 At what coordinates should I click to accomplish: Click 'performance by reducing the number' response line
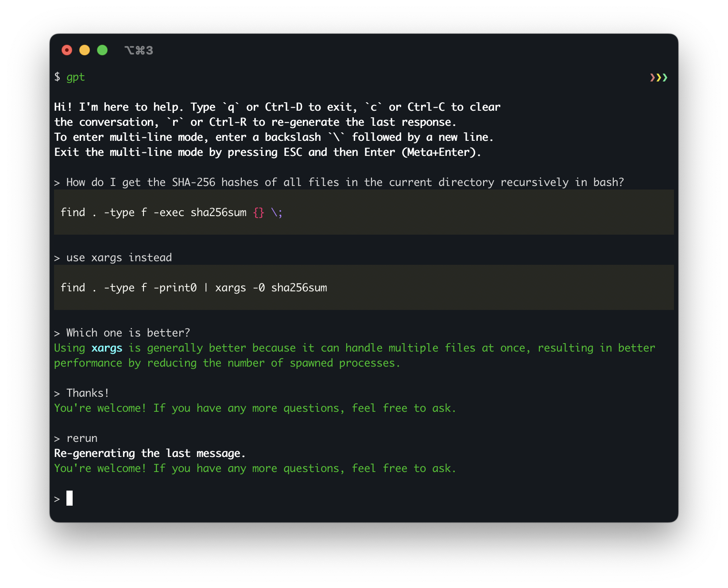click(x=227, y=363)
